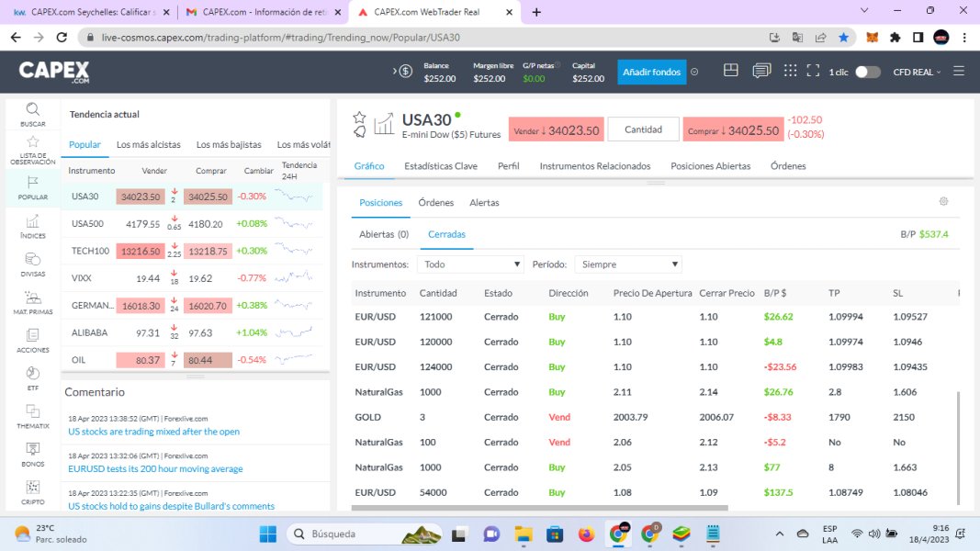This screenshot has width=980, height=551.
Task: Select the TECH100 instrument row
Action: [x=193, y=251]
